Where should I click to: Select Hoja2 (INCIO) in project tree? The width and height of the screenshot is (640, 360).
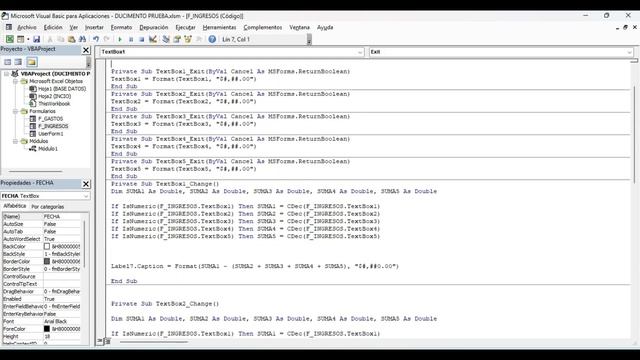[x=55, y=96]
